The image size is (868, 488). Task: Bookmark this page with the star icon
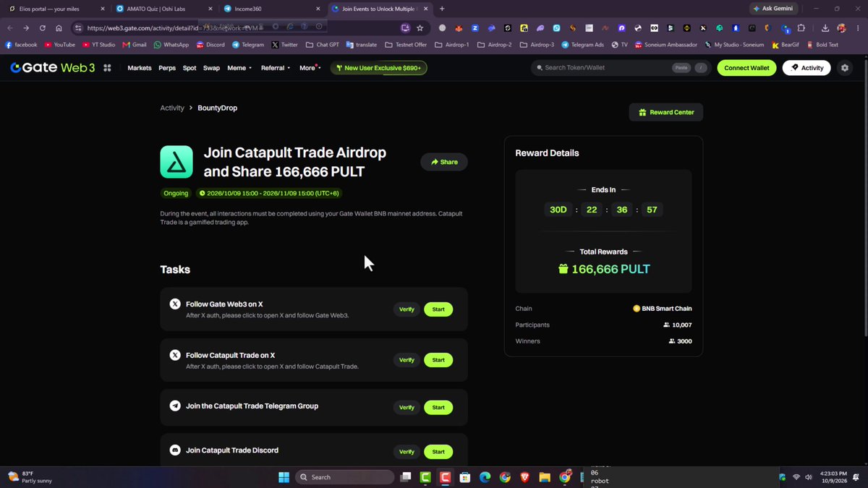click(420, 28)
